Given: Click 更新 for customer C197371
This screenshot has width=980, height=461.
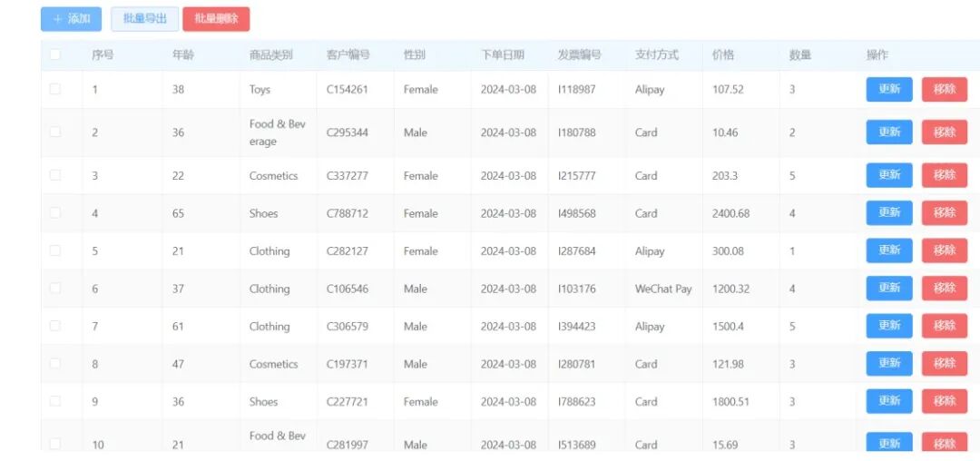Looking at the screenshot, I should [888, 364].
